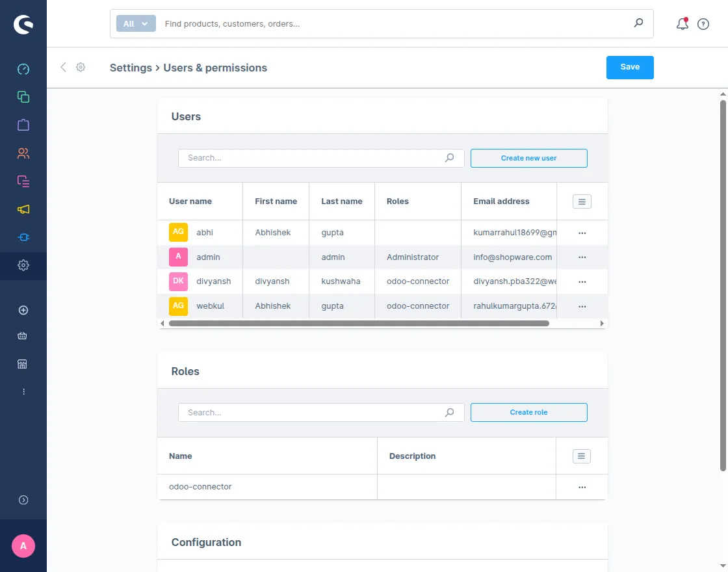728x572 pixels.
Task: Expand the sidebar with the arrow circle icon
Action: [x=23, y=500]
